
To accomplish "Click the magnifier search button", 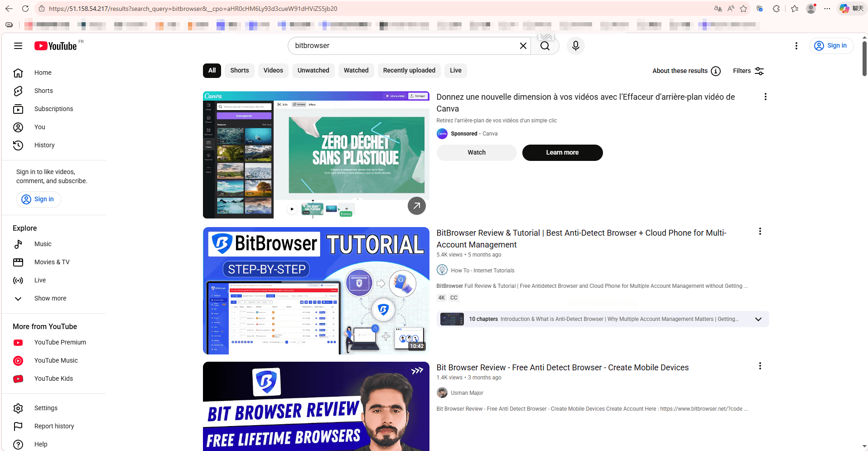I will point(545,46).
